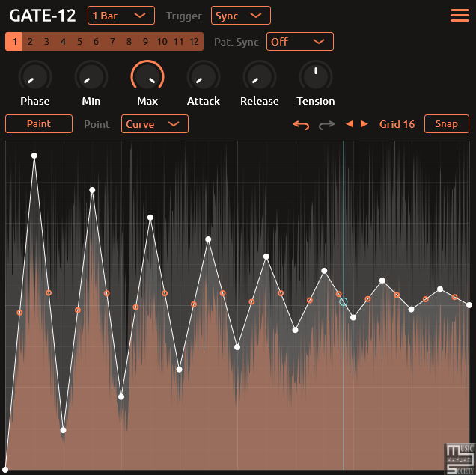Open the hamburger menu icon

(x=460, y=16)
